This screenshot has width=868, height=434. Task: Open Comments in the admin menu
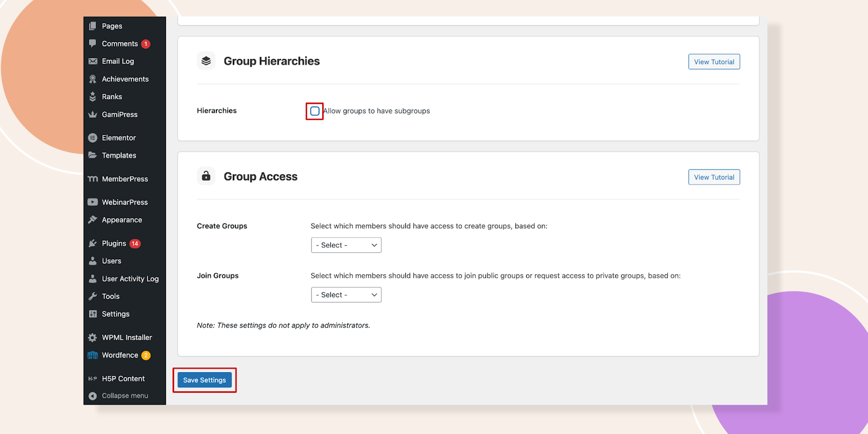[125, 43]
